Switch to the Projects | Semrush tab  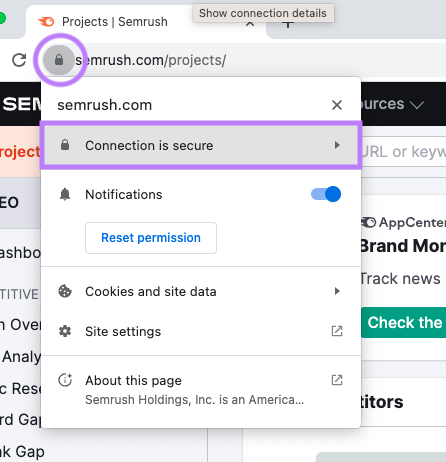(x=114, y=22)
